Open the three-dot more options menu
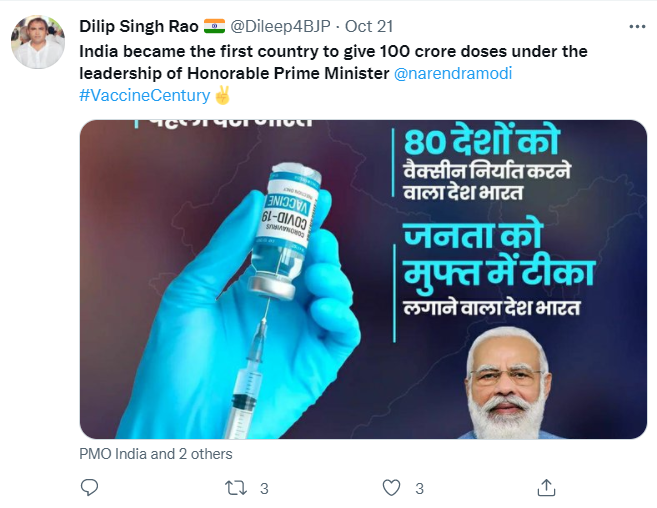The height and width of the screenshot is (508, 657). pos(636,26)
